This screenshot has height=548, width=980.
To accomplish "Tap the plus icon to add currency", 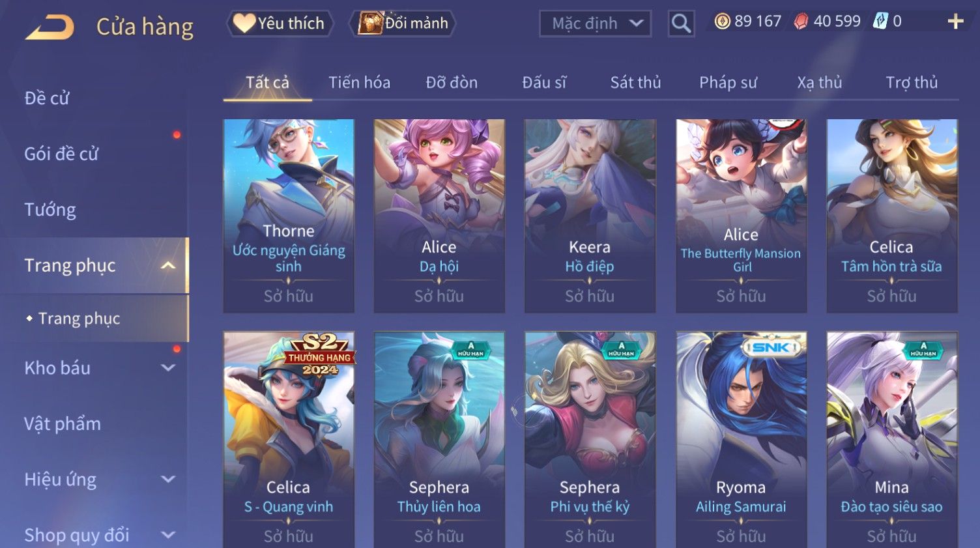I will (955, 22).
